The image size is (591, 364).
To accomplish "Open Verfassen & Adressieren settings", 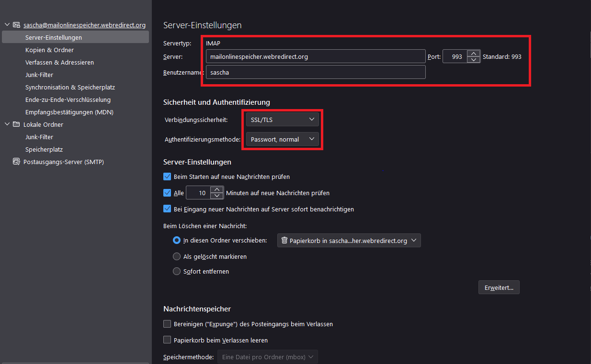I will 59,62.
